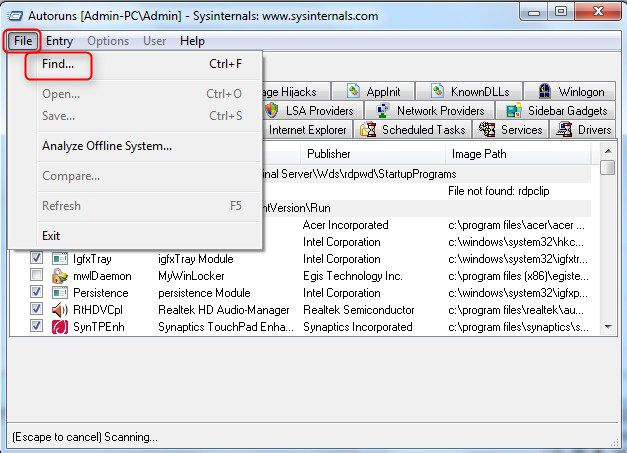Click the Realtek Semiconductor publisher cell
This screenshot has width=627, height=453.
(x=359, y=310)
